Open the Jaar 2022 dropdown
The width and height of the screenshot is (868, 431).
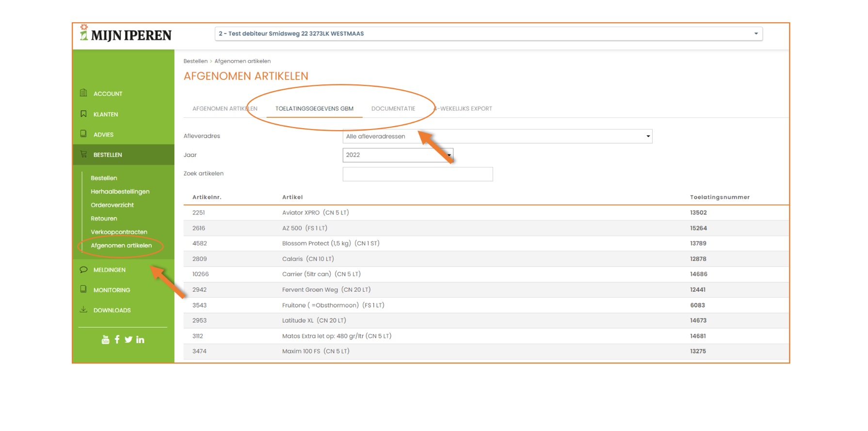[397, 155]
